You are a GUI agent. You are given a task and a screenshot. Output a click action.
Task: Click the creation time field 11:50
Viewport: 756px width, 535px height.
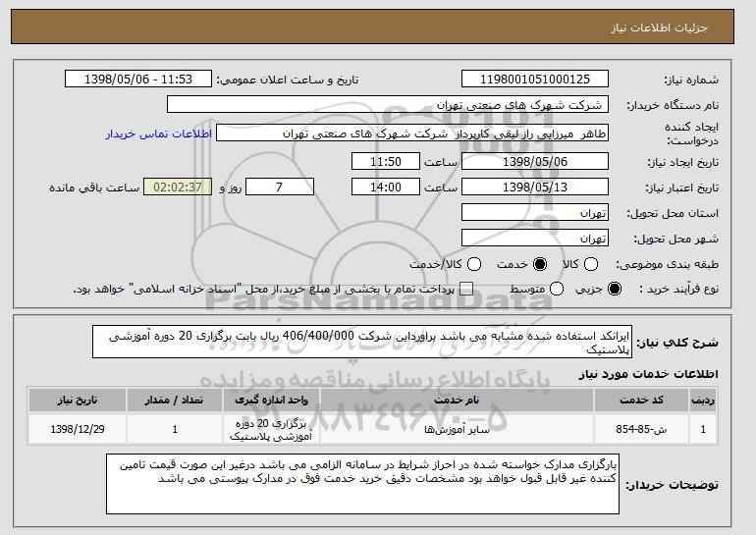(x=386, y=161)
